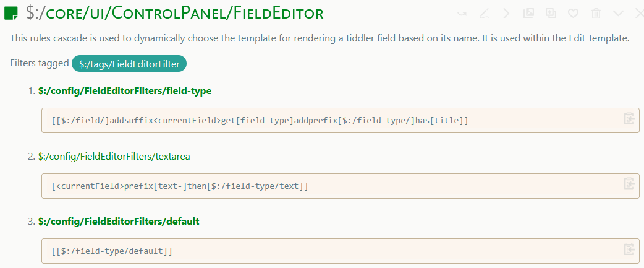Copy the textarea filter code to clipboard

click(x=629, y=184)
